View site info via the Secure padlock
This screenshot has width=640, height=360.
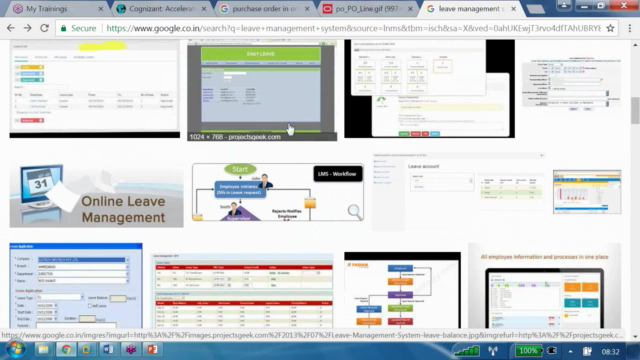(x=78, y=28)
